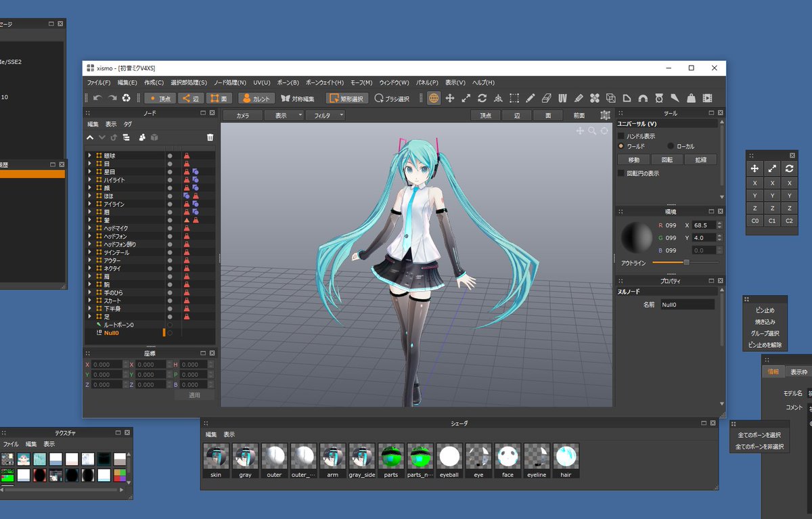This screenshot has width=812, height=519.
Task: Click the recycle icon beside redo
Action: [x=126, y=98]
